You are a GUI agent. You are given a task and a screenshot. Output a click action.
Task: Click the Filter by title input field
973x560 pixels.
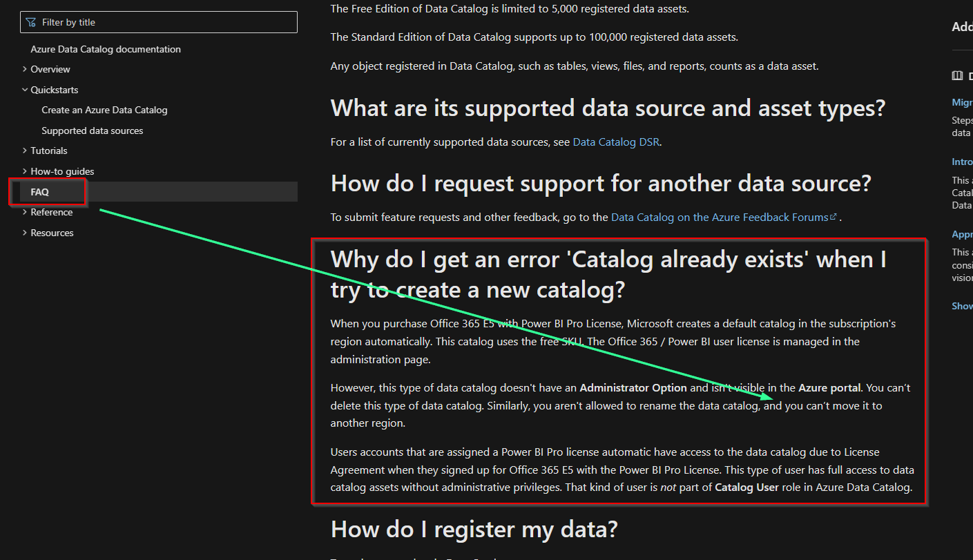(x=159, y=22)
